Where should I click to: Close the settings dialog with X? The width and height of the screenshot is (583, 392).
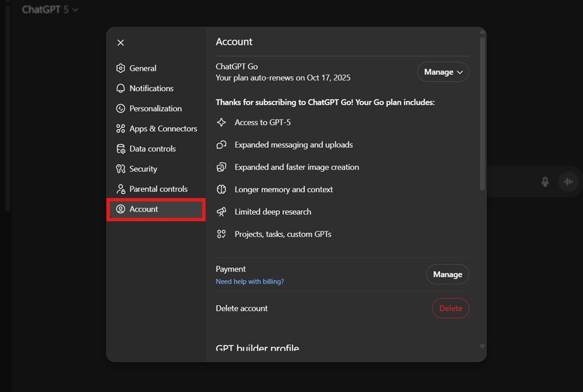click(x=121, y=43)
